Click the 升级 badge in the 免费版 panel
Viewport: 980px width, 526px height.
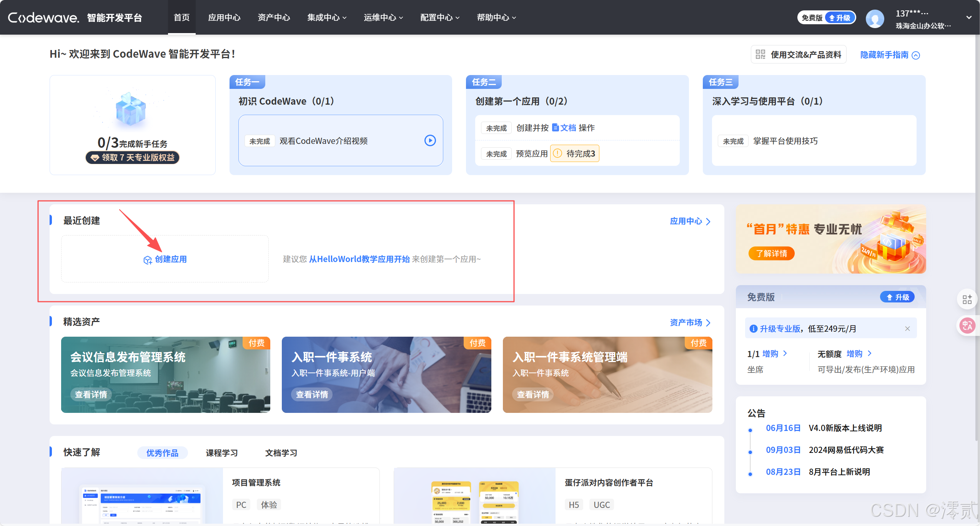click(897, 297)
